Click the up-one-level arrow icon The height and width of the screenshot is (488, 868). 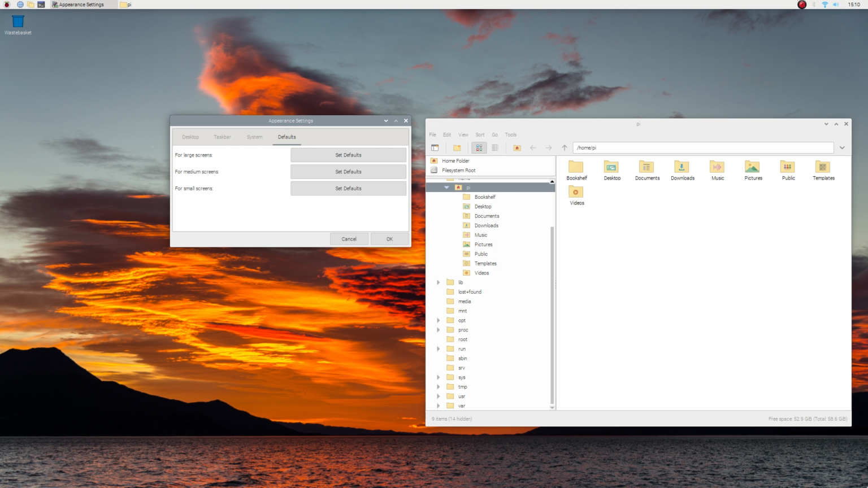[x=563, y=147]
